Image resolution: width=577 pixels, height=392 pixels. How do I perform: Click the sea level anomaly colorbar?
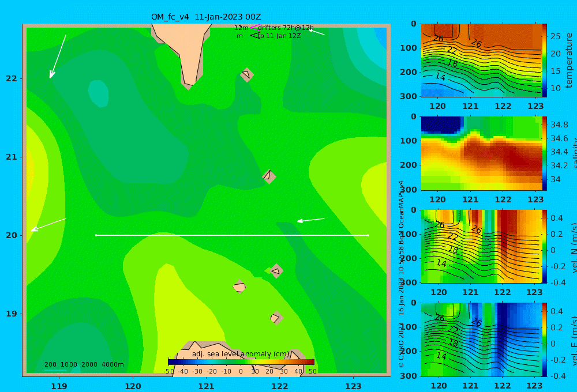(241, 362)
